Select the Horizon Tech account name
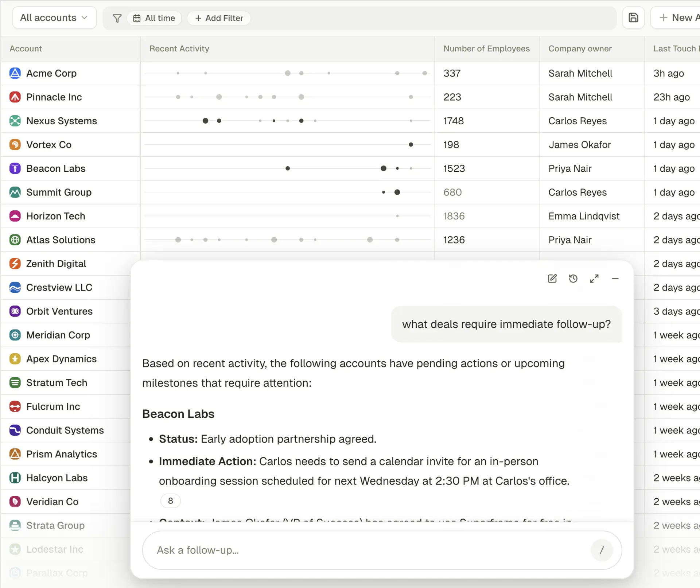 [x=56, y=216]
